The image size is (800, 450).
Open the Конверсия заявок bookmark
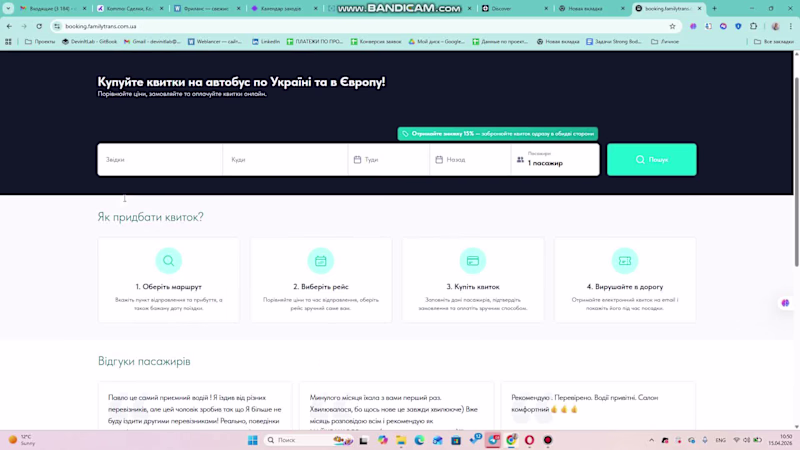(376, 42)
